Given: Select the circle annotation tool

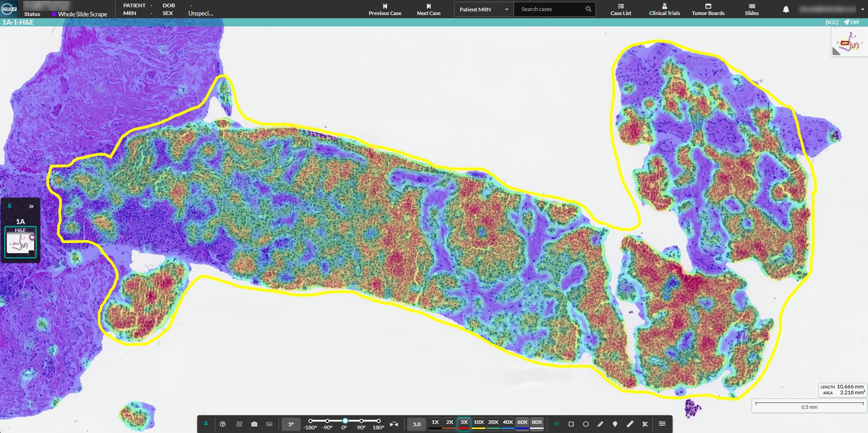Looking at the screenshot, I should (x=586, y=424).
